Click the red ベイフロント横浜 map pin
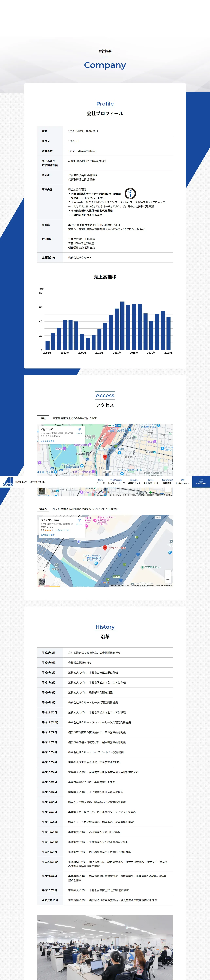Image resolution: width=210 pixels, height=980 pixels. (105, 548)
